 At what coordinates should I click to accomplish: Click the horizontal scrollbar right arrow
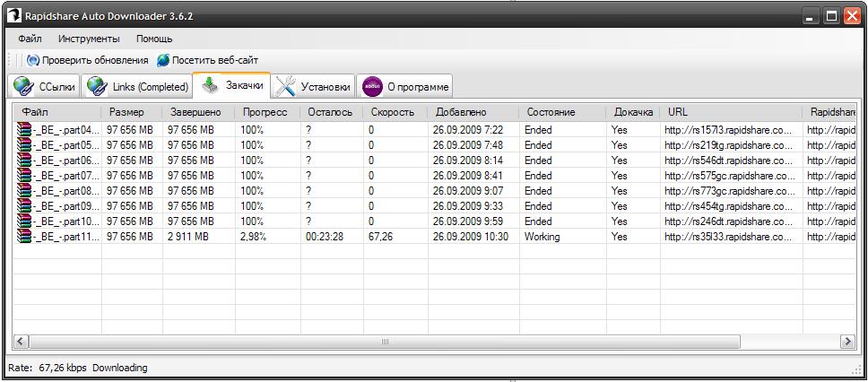tap(846, 342)
